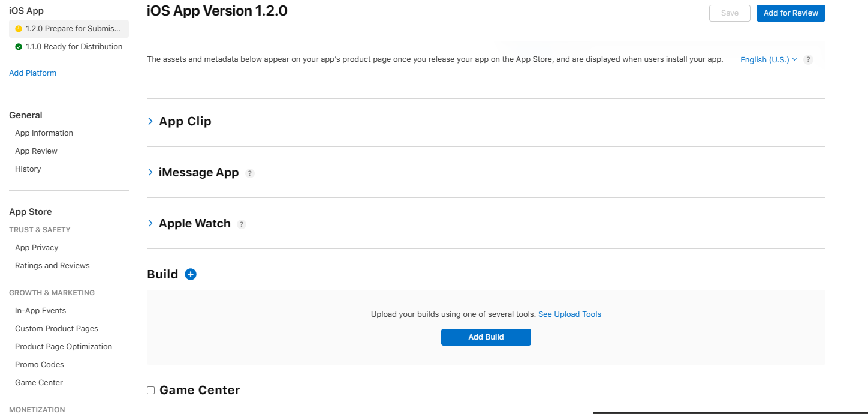Expand the App Clip section
868x414 pixels.
[x=150, y=121]
